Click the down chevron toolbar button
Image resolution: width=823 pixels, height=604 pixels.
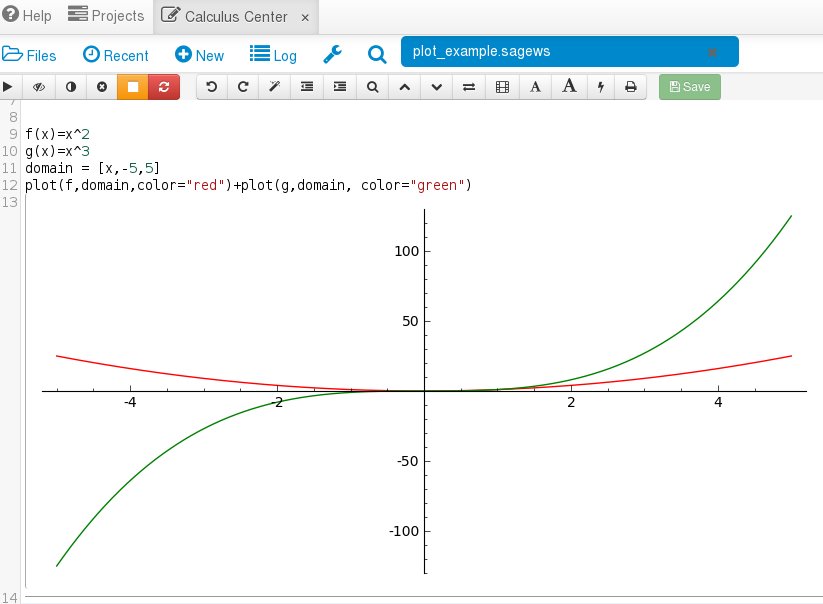tap(437, 87)
